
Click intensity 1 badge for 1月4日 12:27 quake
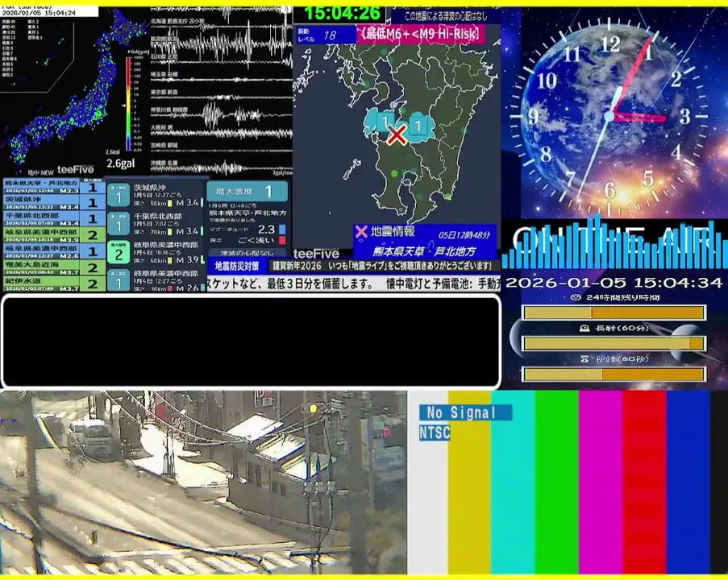(119, 280)
